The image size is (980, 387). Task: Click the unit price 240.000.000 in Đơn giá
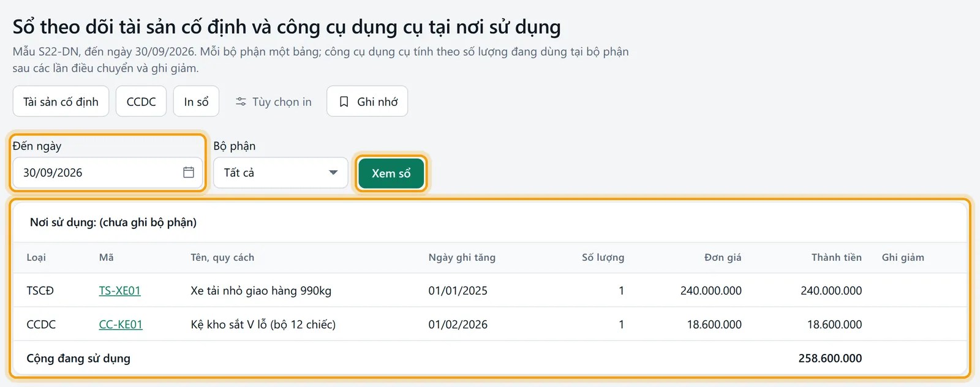(711, 291)
